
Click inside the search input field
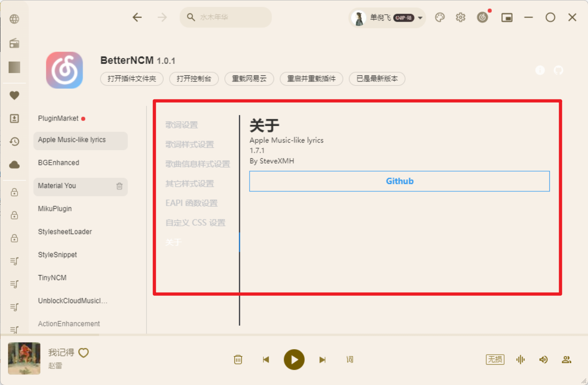[226, 17]
